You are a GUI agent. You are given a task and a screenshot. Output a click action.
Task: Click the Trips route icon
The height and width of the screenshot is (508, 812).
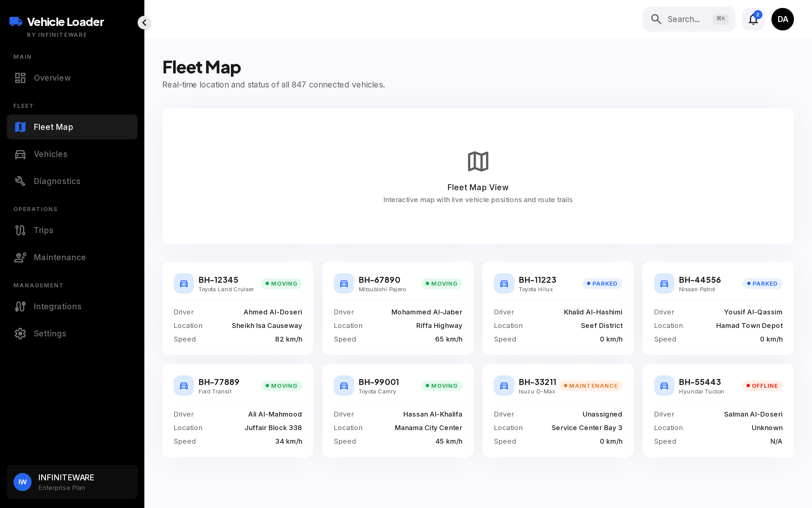point(20,231)
